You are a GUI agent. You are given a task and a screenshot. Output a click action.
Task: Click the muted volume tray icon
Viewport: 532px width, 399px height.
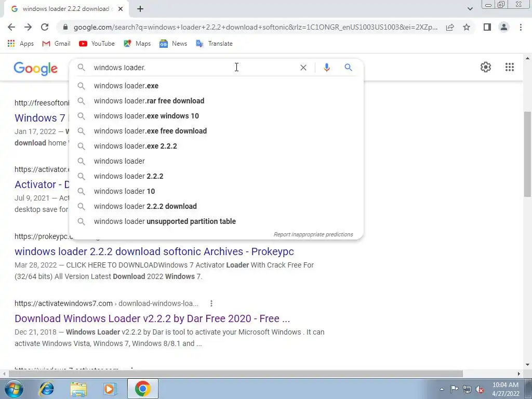[x=480, y=389]
